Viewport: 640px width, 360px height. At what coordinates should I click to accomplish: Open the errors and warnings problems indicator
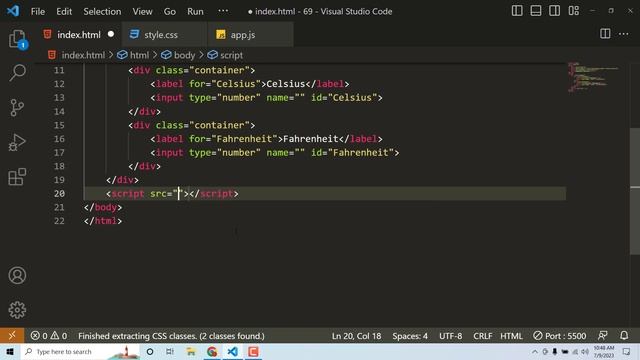pos(49,336)
